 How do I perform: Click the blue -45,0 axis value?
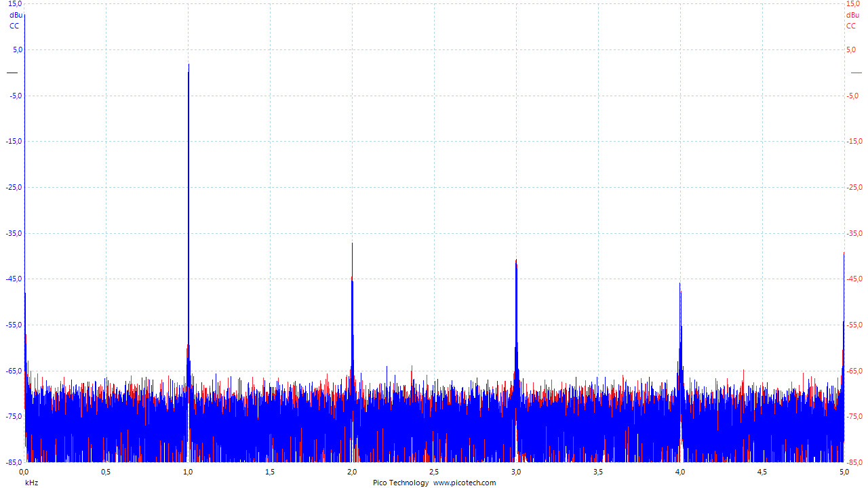14,279
